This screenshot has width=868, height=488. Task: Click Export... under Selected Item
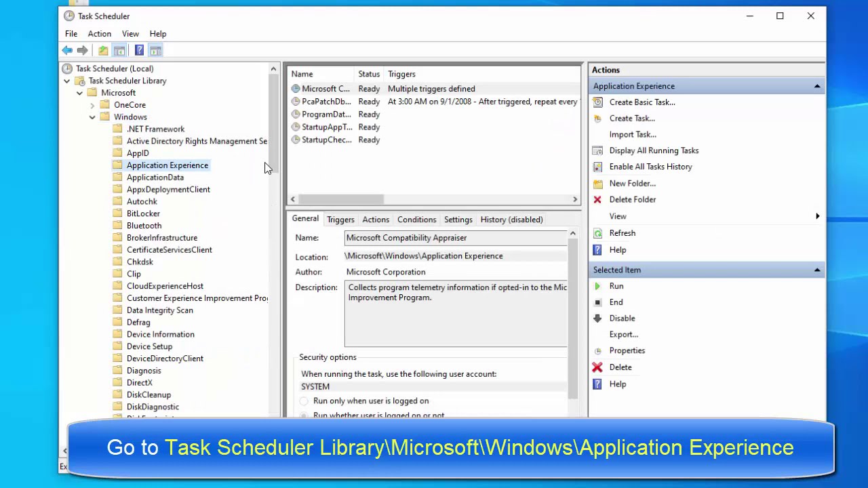[x=624, y=334]
